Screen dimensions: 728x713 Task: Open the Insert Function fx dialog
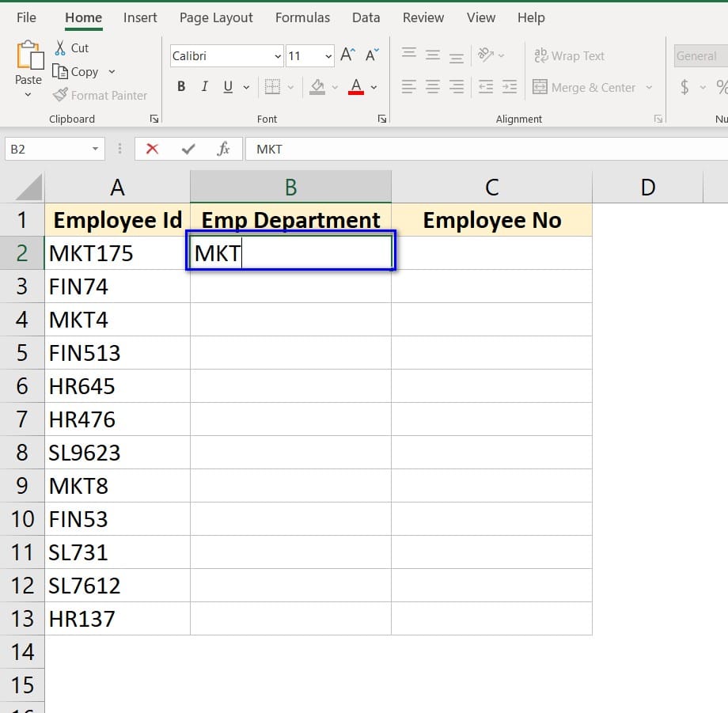click(223, 149)
